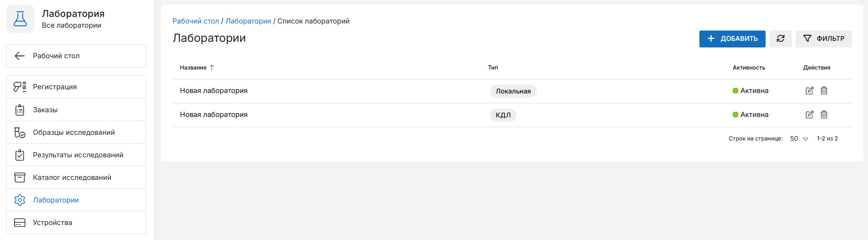Click the gear icon next to Лаборатории

[x=20, y=200]
